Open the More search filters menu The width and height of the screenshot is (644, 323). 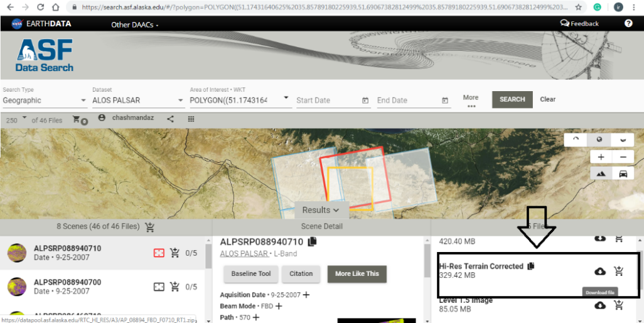click(471, 101)
